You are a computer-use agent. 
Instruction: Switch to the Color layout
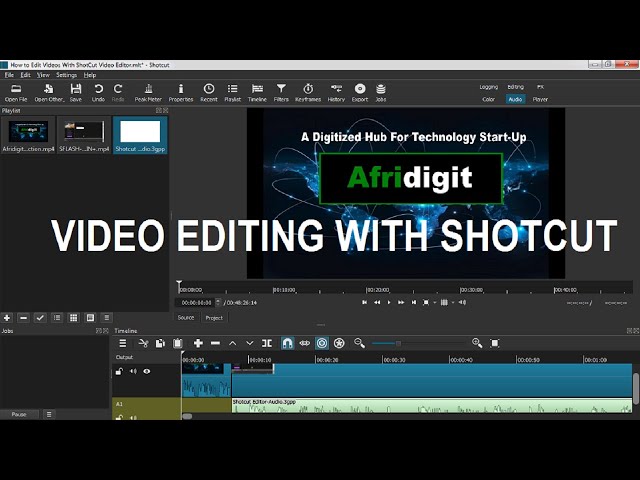[489, 99]
